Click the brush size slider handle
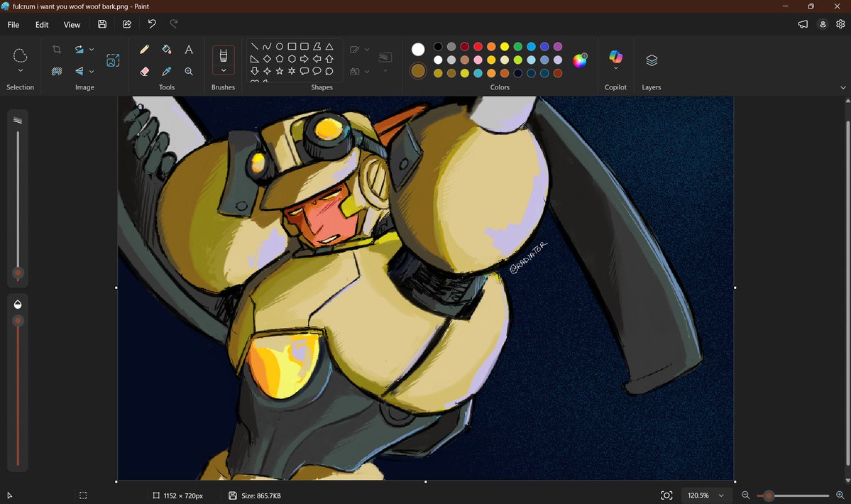Image resolution: width=851 pixels, height=504 pixels. [18, 273]
